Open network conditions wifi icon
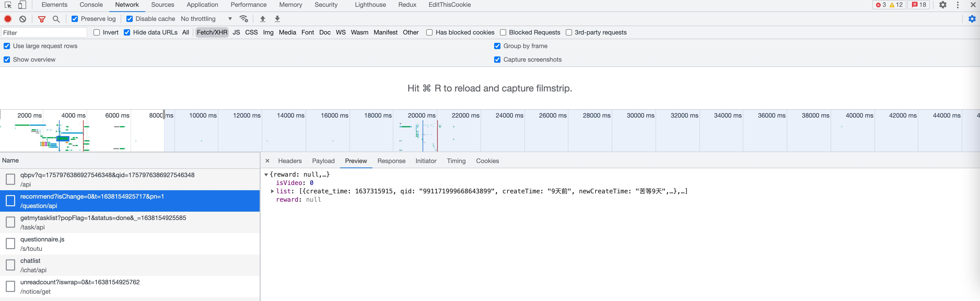The width and height of the screenshot is (980, 301). point(244,19)
